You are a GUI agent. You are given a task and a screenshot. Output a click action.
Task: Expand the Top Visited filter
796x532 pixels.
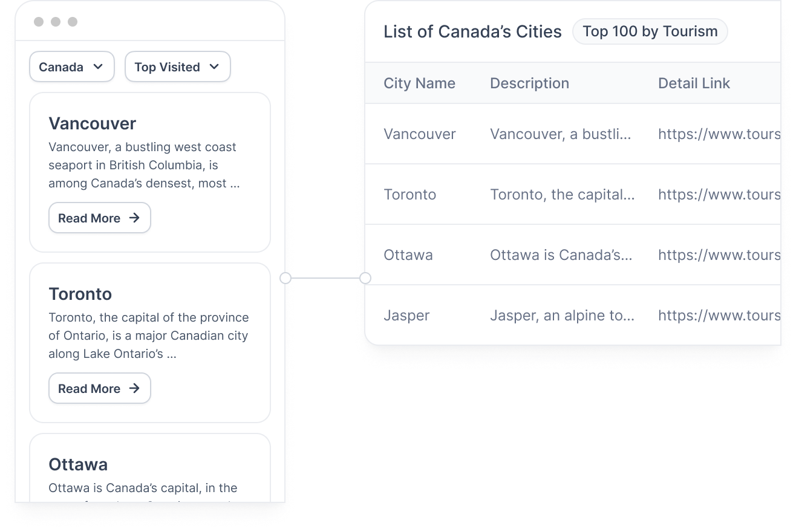click(x=177, y=66)
